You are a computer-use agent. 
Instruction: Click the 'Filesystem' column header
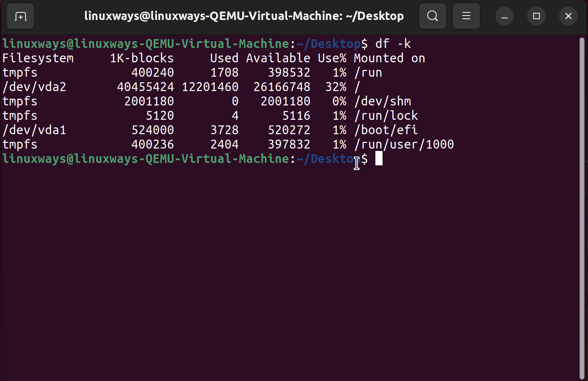coord(38,58)
